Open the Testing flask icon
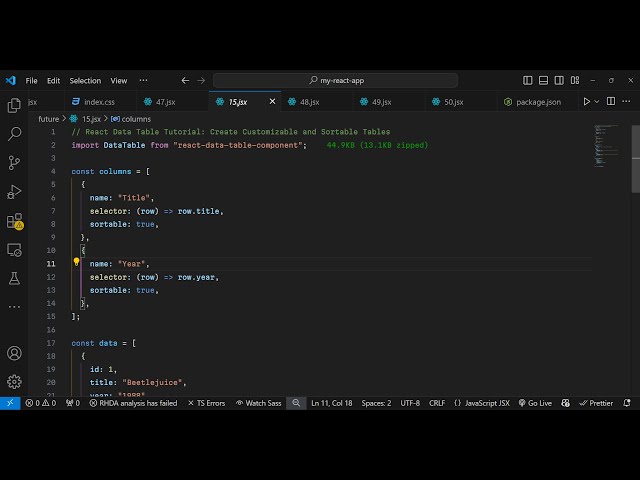The width and height of the screenshot is (640, 480). (14, 278)
